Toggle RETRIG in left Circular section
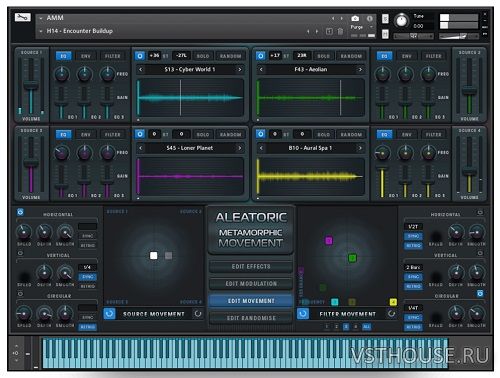Viewport: 500px width, 378px height. (x=88, y=327)
